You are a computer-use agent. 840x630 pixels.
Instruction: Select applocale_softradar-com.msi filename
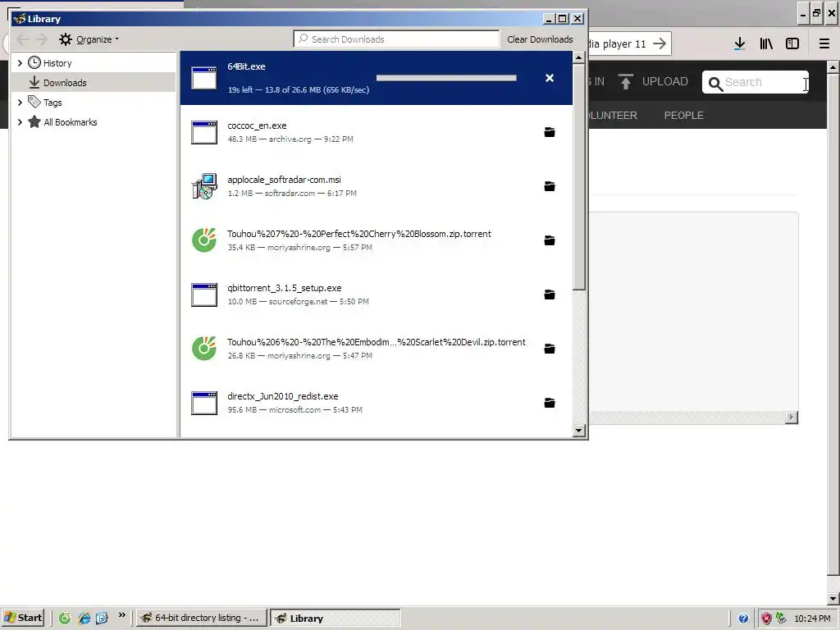pyautogui.click(x=284, y=180)
